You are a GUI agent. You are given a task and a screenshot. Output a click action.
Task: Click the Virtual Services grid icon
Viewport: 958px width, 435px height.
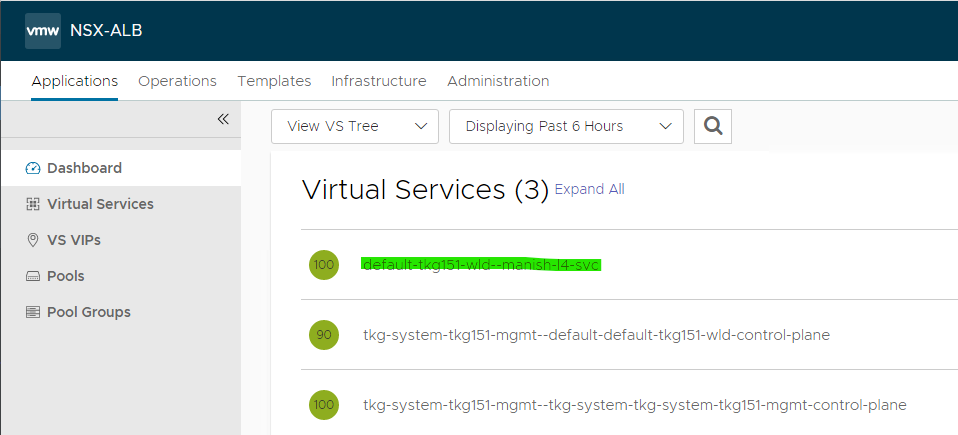[32, 204]
